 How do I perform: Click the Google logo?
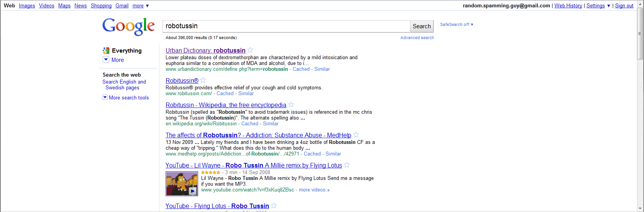tap(129, 26)
